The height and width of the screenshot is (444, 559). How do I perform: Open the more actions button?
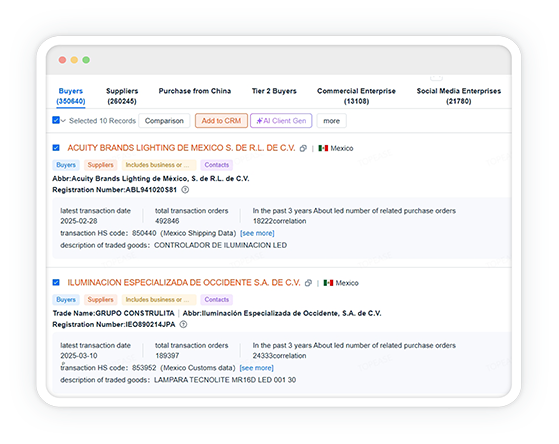(332, 121)
